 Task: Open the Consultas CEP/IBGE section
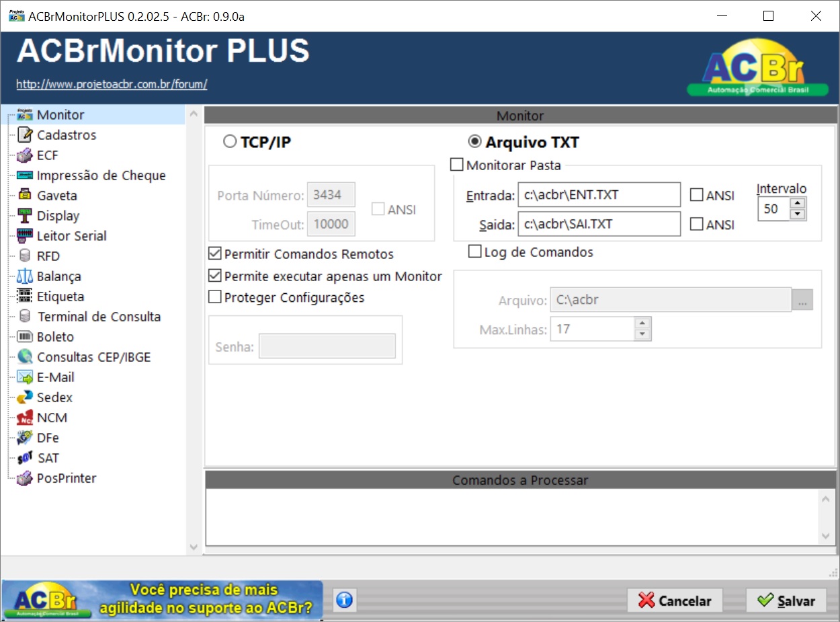point(94,357)
